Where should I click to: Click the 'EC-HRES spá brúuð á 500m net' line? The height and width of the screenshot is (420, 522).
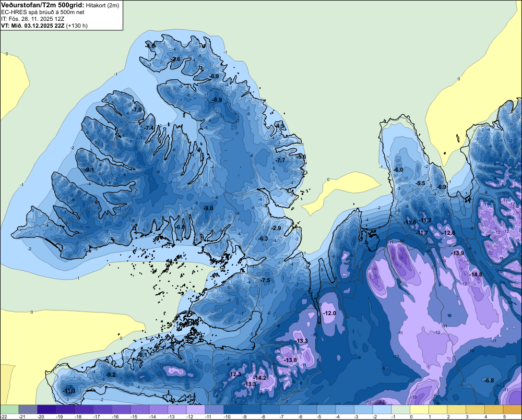43,12
